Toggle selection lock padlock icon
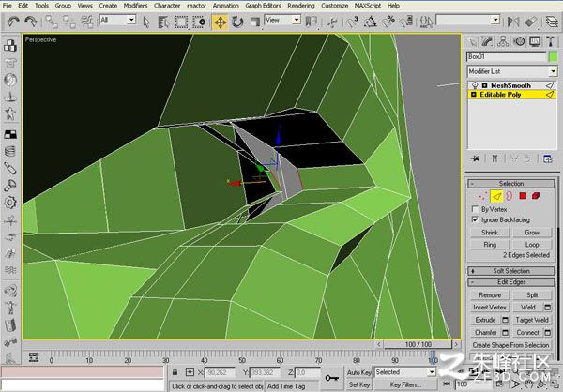Image resolution: width=563 pixels, height=392 pixels. (x=175, y=372)
